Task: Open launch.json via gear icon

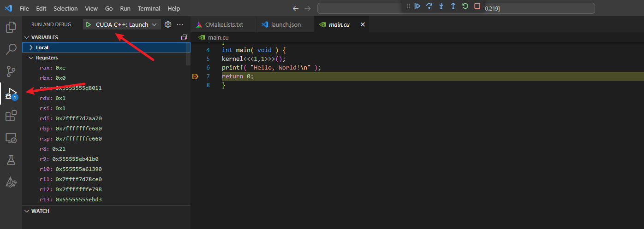Action: coord(168,24)
